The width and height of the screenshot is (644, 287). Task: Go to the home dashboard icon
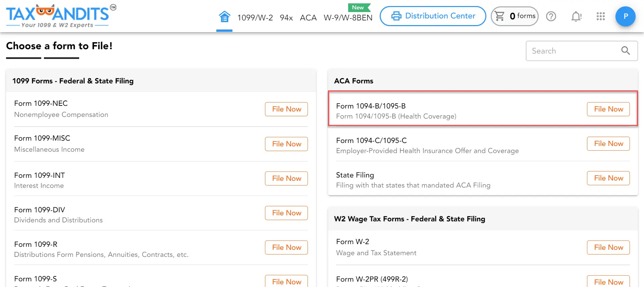coord(224,16)
